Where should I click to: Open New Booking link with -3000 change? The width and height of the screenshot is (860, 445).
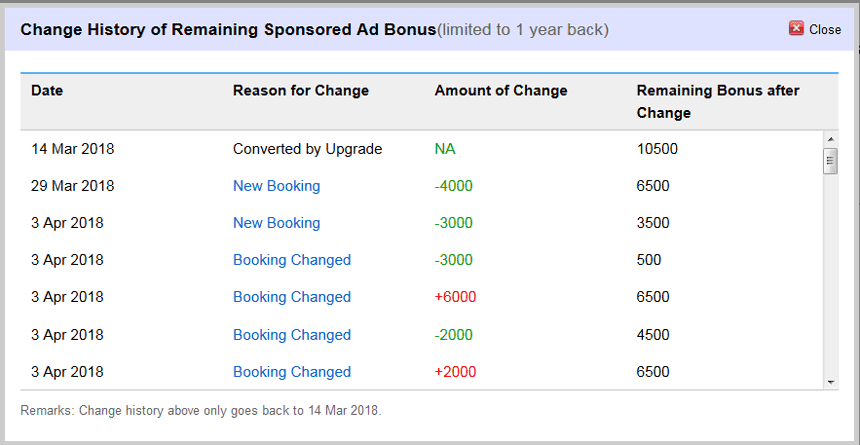pyautogui.click(x=276, y=223)
